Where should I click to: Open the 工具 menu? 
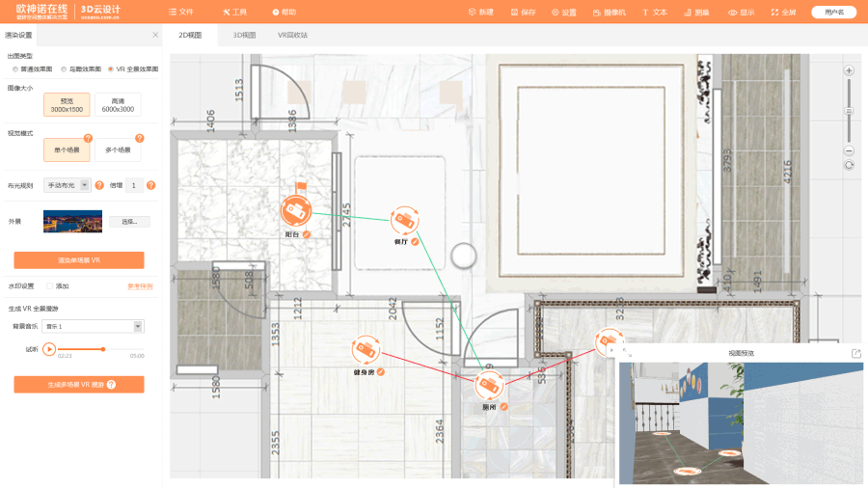tap(234, 13)
